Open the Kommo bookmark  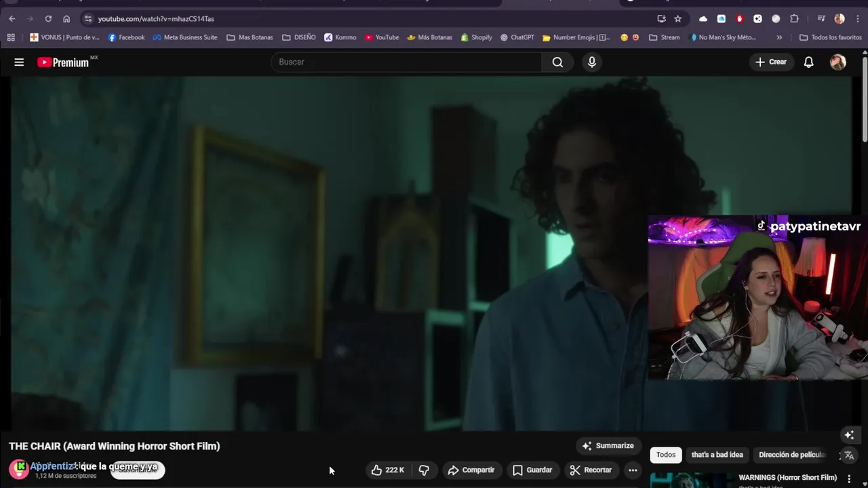[340, 37]
